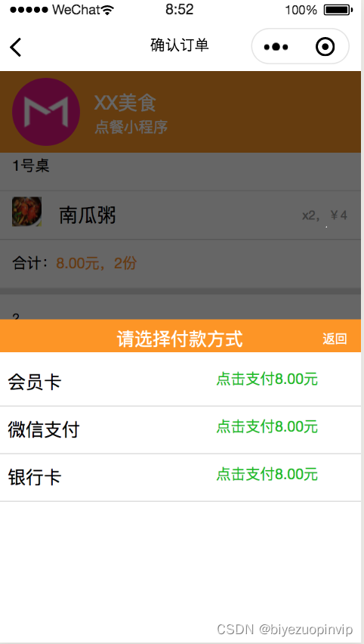364x644 pixels.
Task: Tap the back arrow in the header
Action: click(16, 47)
